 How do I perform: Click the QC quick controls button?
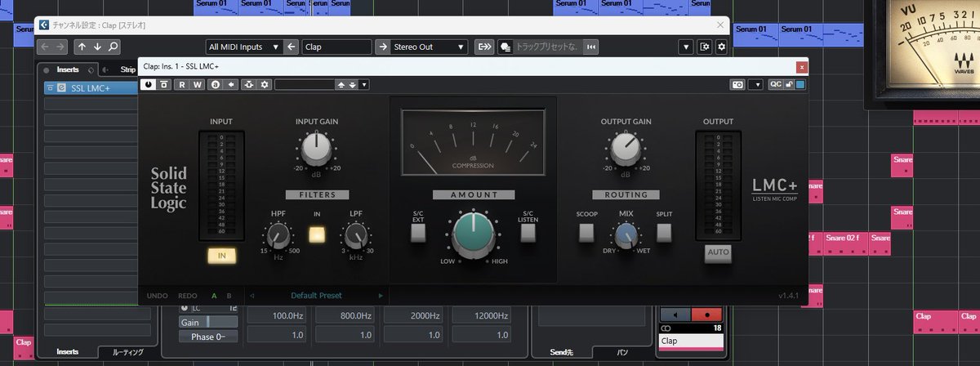point(775,84)
